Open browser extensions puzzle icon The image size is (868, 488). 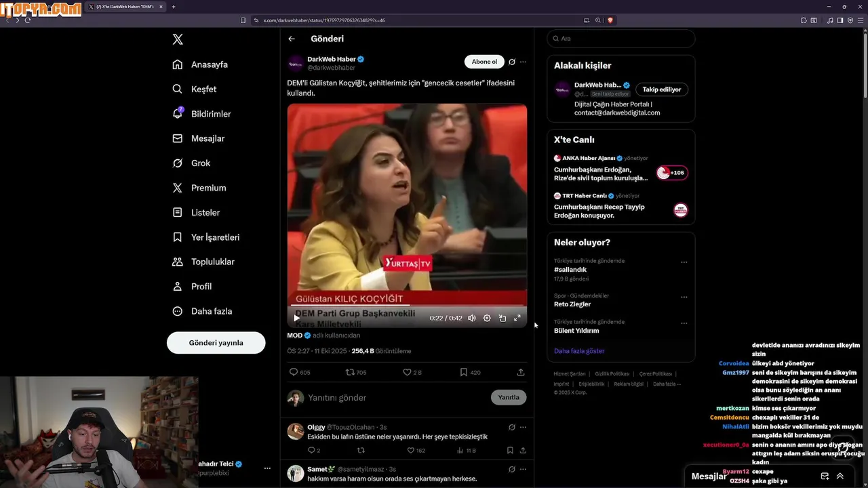[804, 20]
